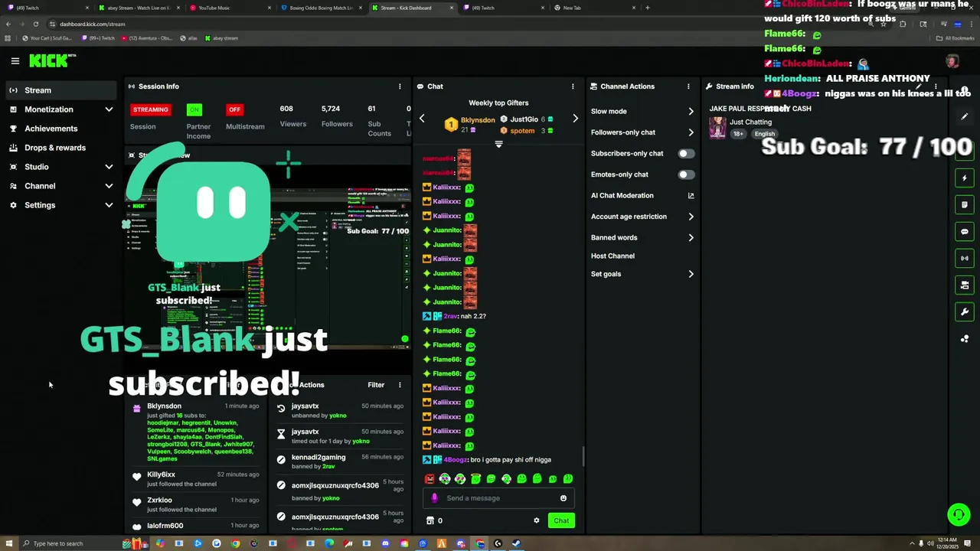
Task: Click the broadcast signal sidebar icon
Action: [965, 258]
